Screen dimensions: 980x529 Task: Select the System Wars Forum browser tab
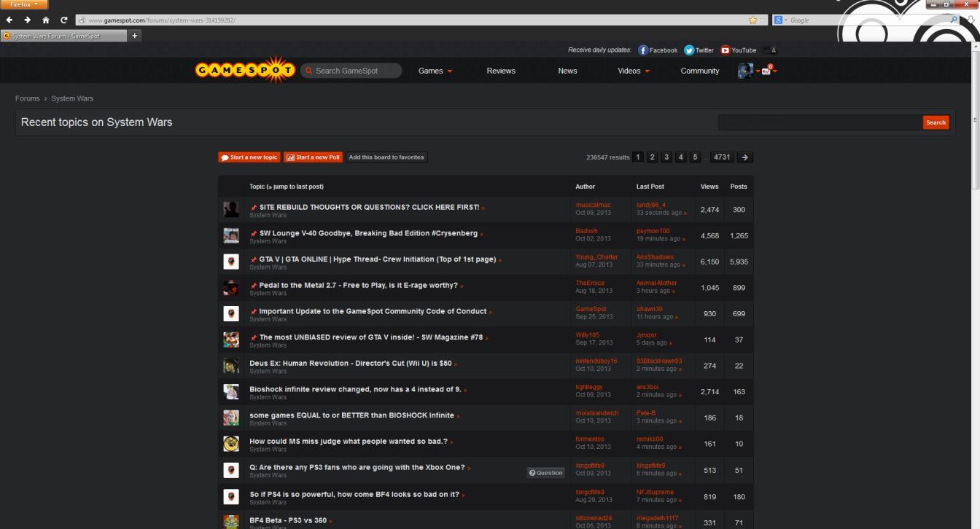[x=62, y=34]
